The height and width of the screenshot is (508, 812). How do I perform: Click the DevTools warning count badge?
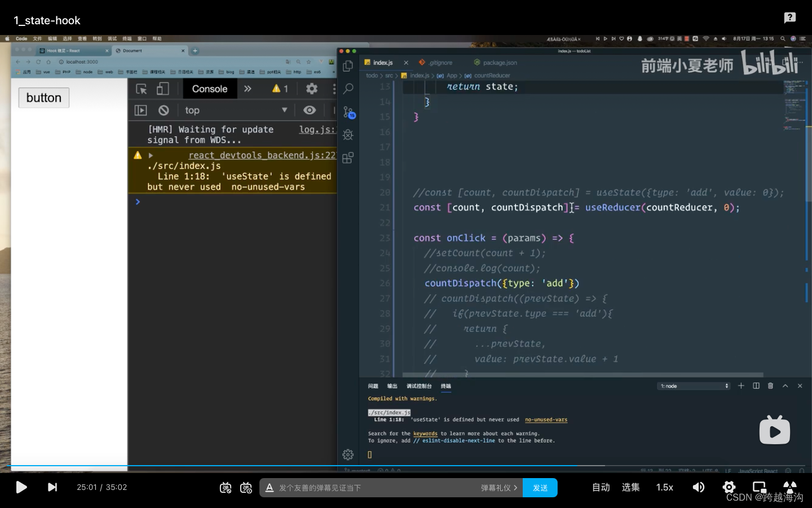pyautogui.click(x=280, y=89)
